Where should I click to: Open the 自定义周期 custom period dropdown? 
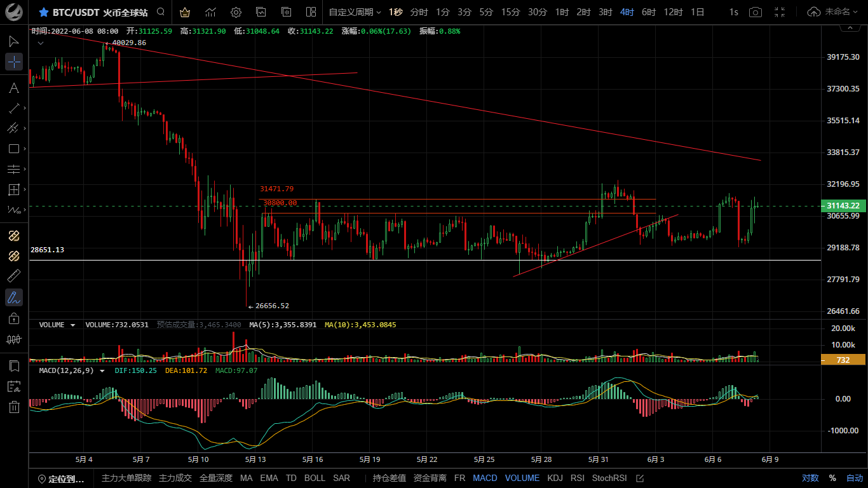click(x=355, y=12)
